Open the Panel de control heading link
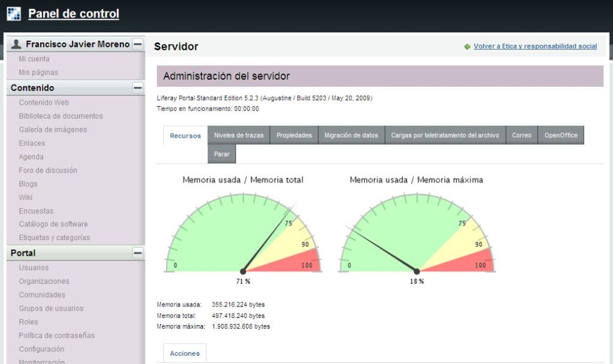Image resolution: width=613 pixels, height=364 pixels. click(x=73, y=14)
